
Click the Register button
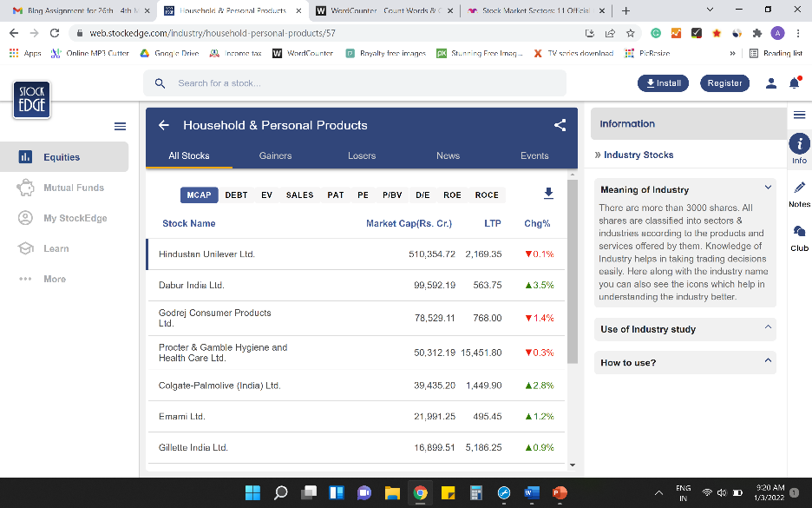(724, 83)
